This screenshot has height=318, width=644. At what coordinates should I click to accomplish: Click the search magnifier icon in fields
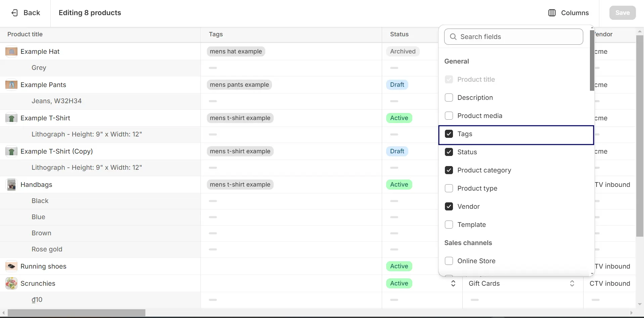453,37
